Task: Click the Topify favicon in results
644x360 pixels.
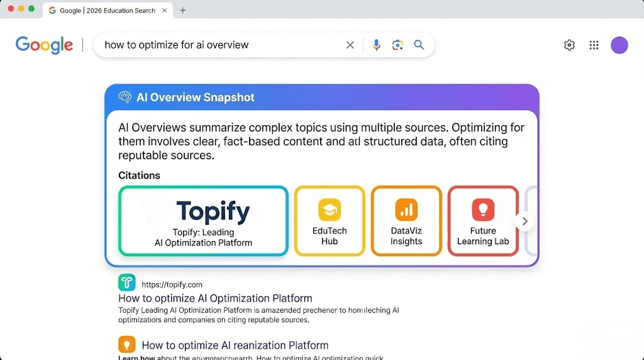Action: pos(126,283)
